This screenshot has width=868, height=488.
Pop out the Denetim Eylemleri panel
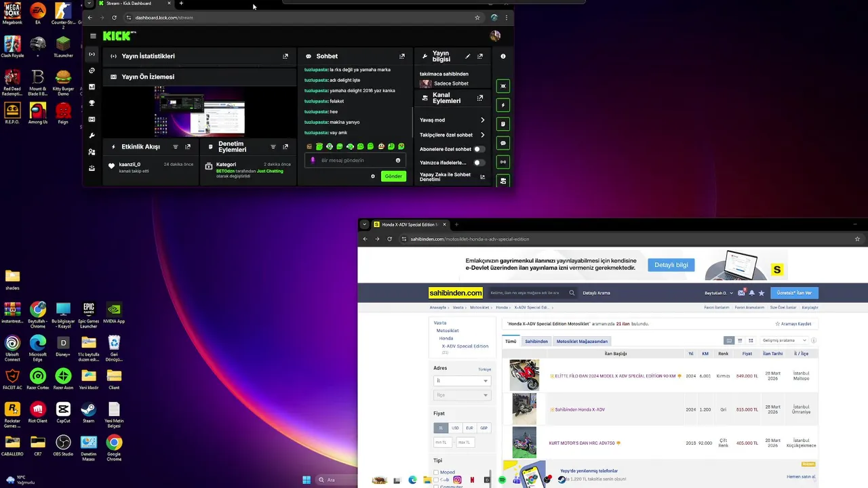285,146
